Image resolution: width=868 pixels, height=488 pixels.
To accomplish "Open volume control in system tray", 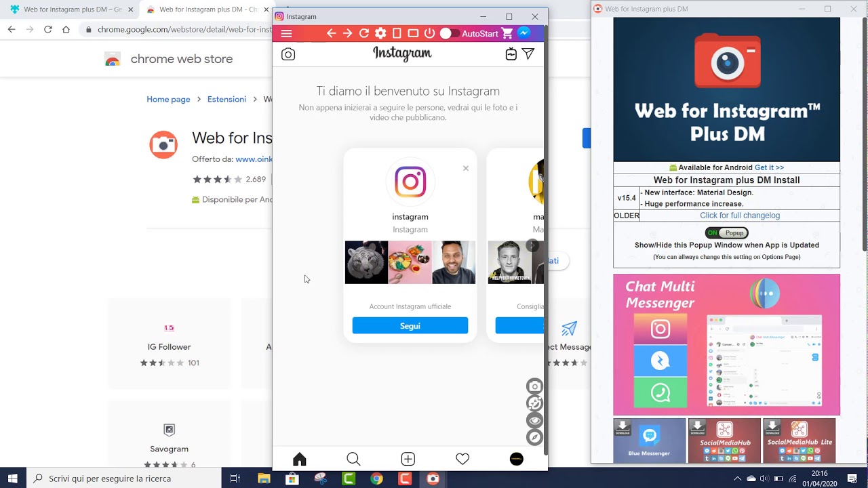I will pyautogui.click(x=765, y=479).
